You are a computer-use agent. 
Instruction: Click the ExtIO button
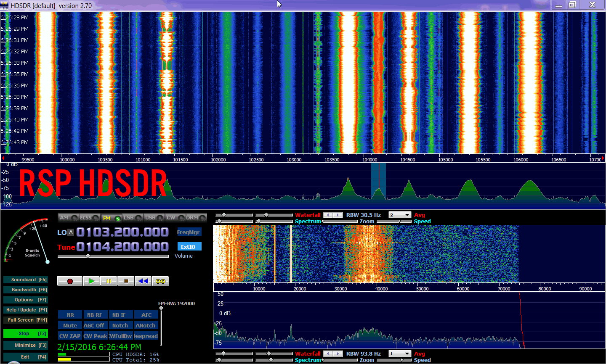pyautogui.click(x=189, y=247)
